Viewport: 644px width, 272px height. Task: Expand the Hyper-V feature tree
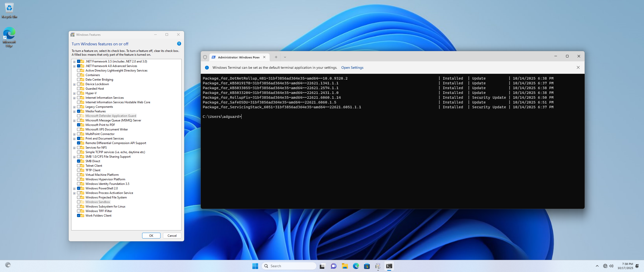(74, 93)
